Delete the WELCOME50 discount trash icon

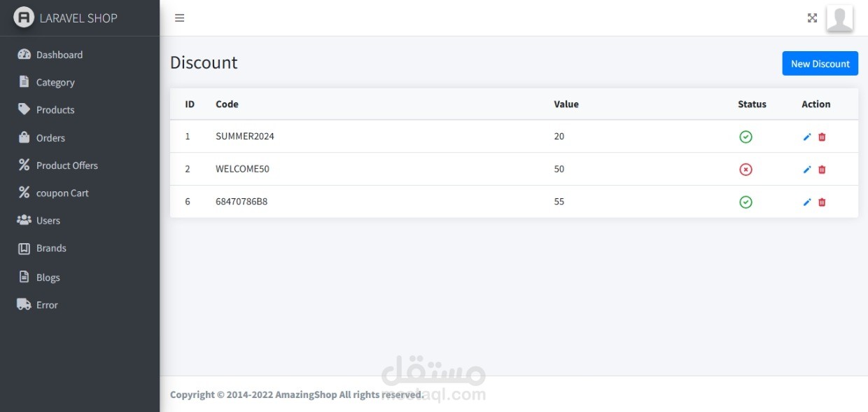point(822,170)
